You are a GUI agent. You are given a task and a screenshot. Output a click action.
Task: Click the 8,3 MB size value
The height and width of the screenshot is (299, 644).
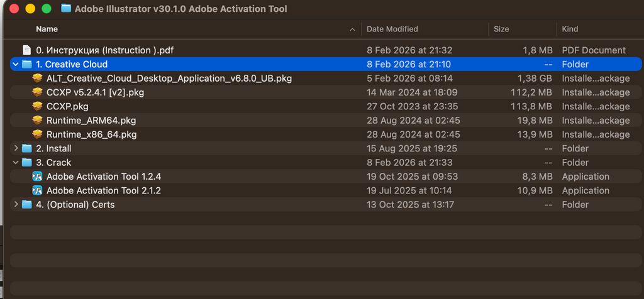(x=538, y=177)
